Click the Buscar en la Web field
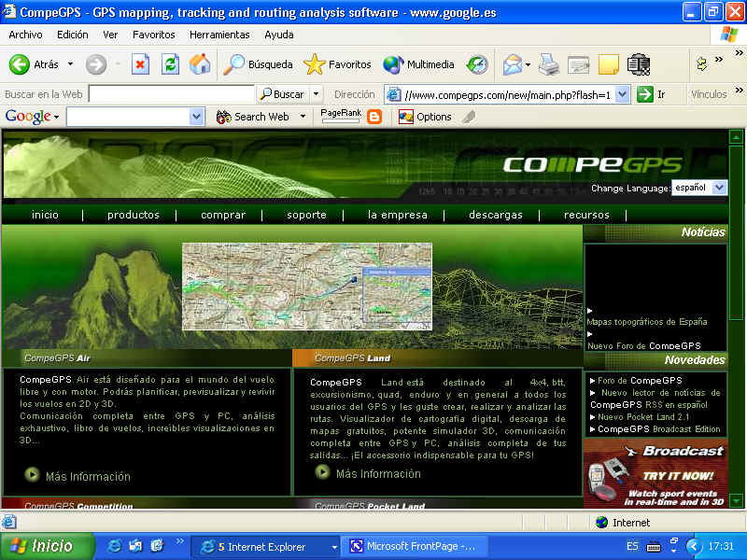747x560 pixels. tap(172, 94)
